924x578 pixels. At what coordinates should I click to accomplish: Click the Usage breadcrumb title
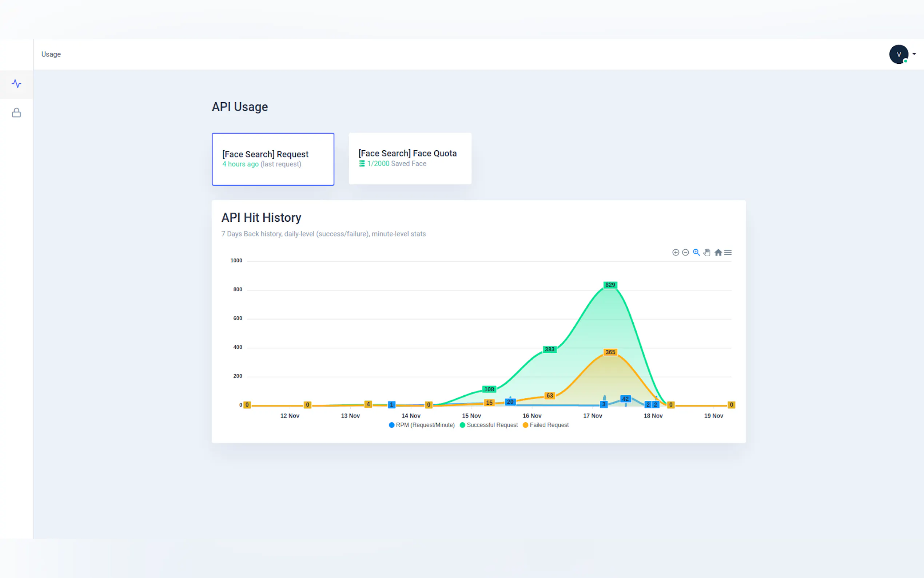coord(51,54)
